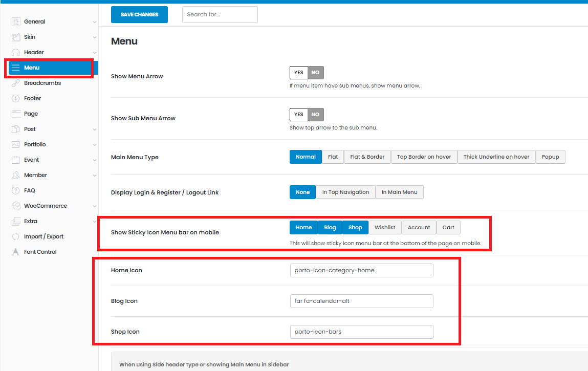Click the Skin pencil icon
Image resolution: width=588 pixels, height=371 pixels.
click(16, 37)
